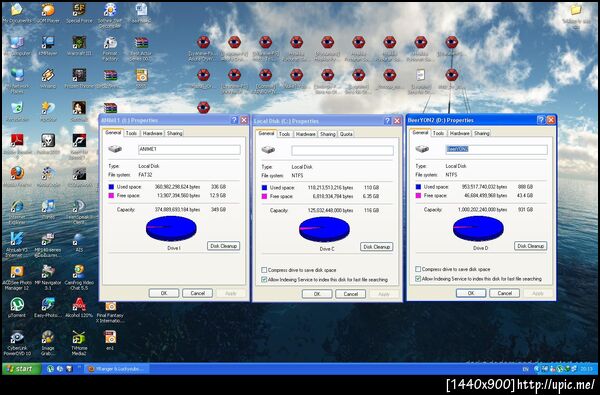Click the FAT32 file system value
The height and width of the screenshot is (395, 600).
(145, 175)
